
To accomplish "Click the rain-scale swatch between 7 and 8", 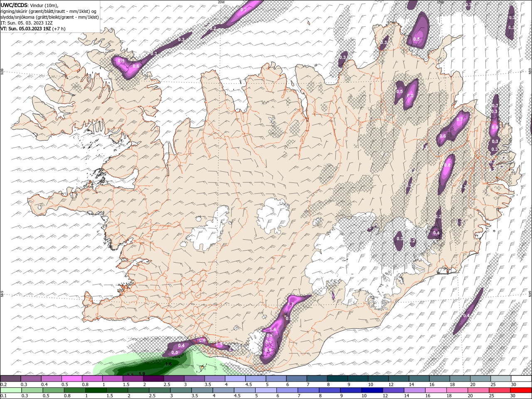I will [308, 390].
